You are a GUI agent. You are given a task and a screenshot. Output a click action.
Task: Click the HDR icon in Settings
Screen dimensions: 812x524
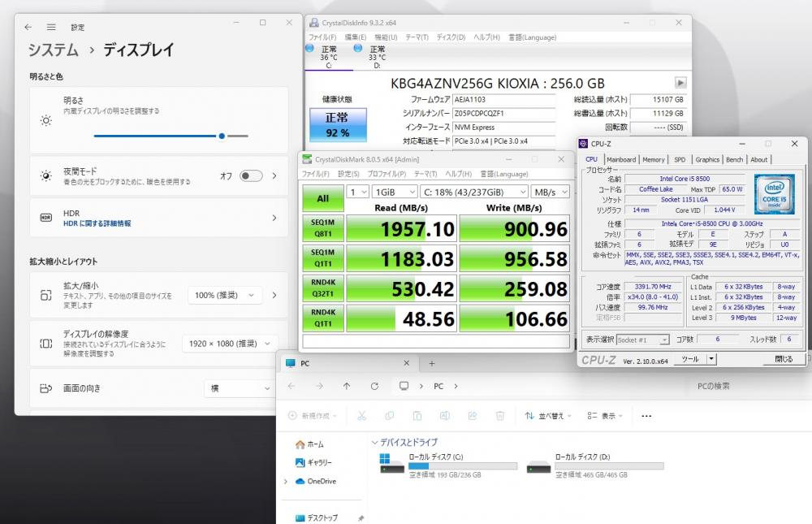(46, 218)
